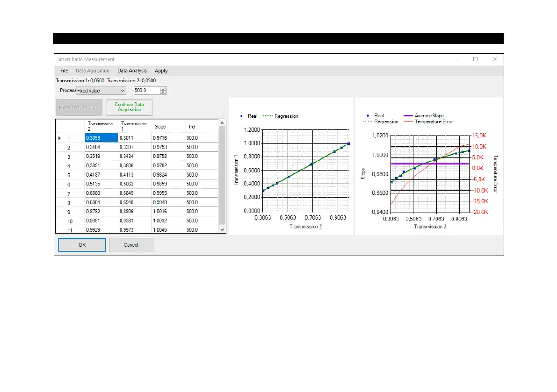The height and width of the screenshot is (392, 557).
Task: Select cell 0,3519 in row 3
Action: 101,157
